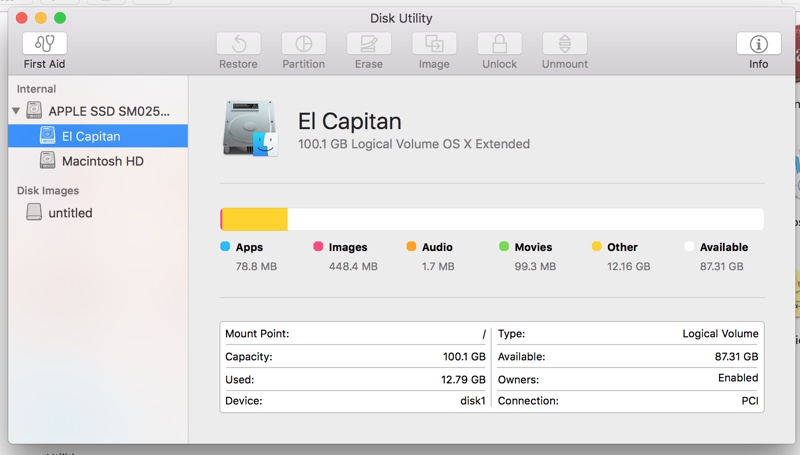
Task: Click the orange Audio legend dot
Action: 411,246
